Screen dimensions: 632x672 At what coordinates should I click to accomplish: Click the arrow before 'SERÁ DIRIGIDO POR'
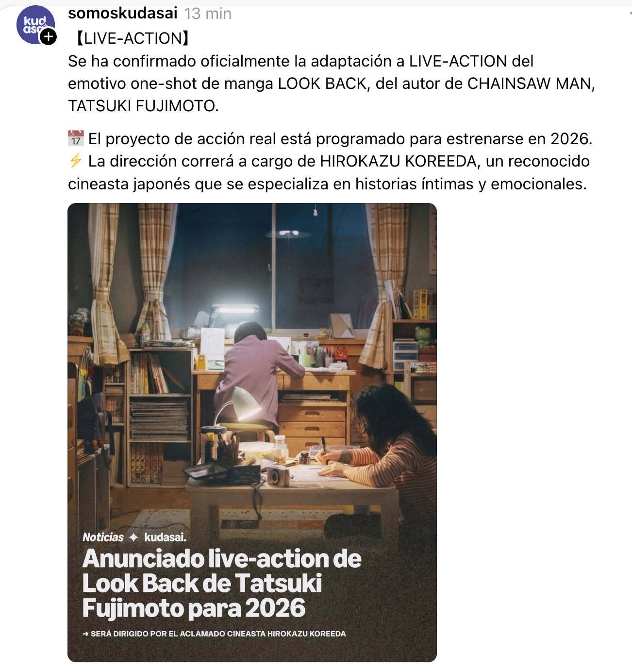click(85, 634)
